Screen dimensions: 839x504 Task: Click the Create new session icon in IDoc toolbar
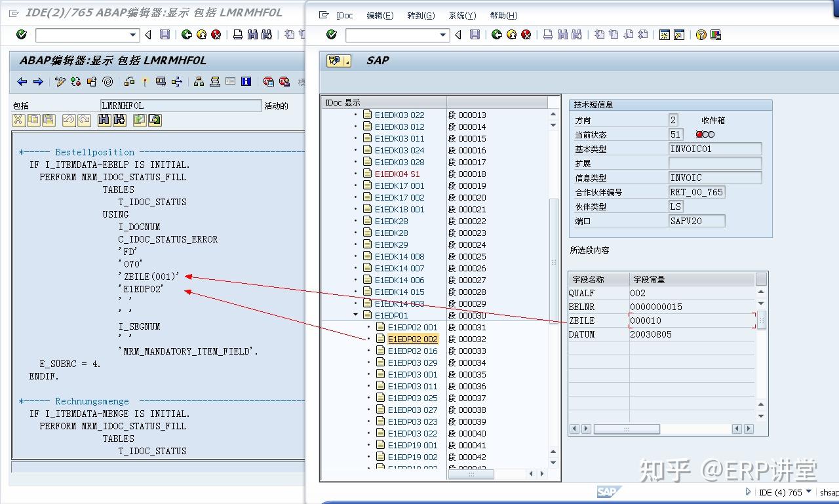click(x=664, y=35)
